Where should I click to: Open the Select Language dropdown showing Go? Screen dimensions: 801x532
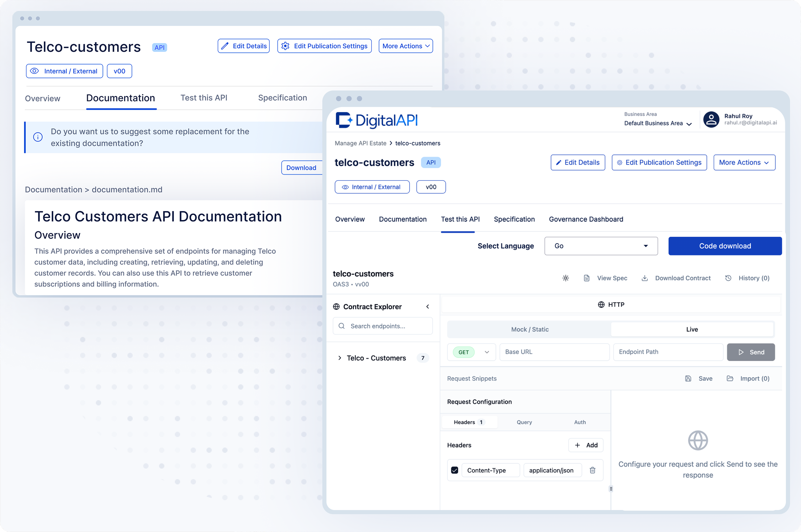601,246
